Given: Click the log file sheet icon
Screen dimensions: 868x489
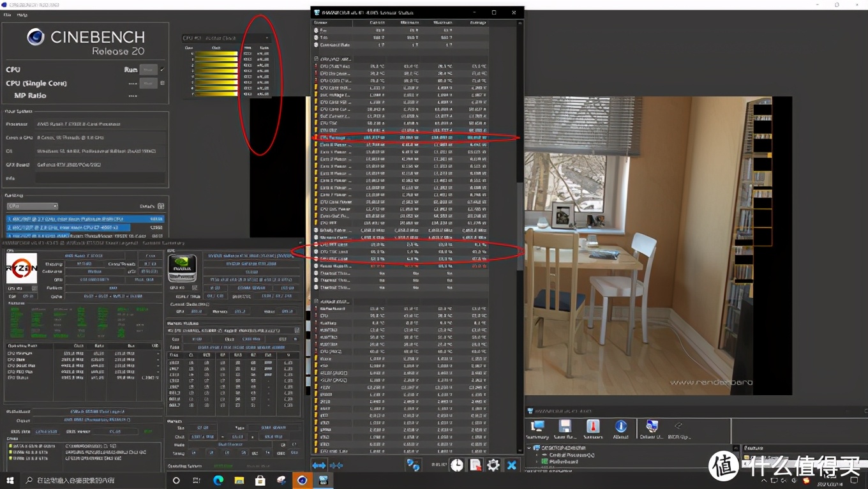Looking at the screenshot, I should 475,465.
